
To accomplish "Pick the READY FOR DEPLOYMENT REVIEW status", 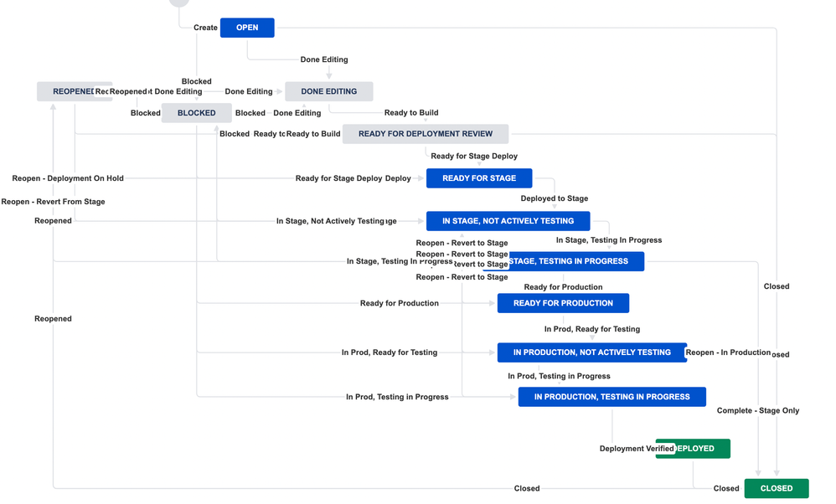I will [426, 134].
